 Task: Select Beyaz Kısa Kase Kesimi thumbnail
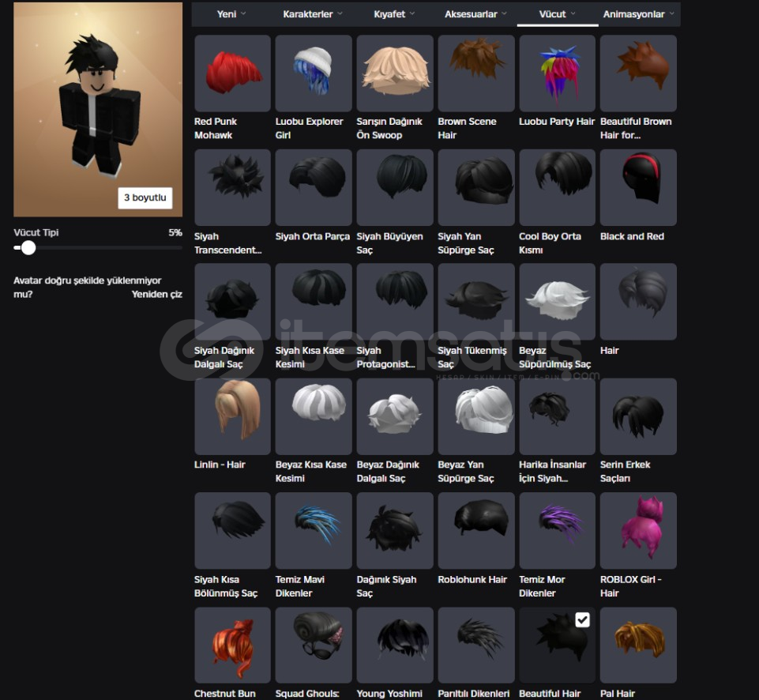[314, 416]
